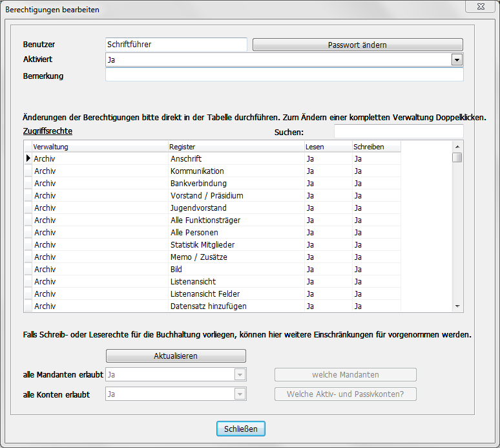The width and height of the screenshot is (500, 448).
Task: Click Lesen value for Jugendvorstand row
Action: pyautogui.click(x=311, y=208)
